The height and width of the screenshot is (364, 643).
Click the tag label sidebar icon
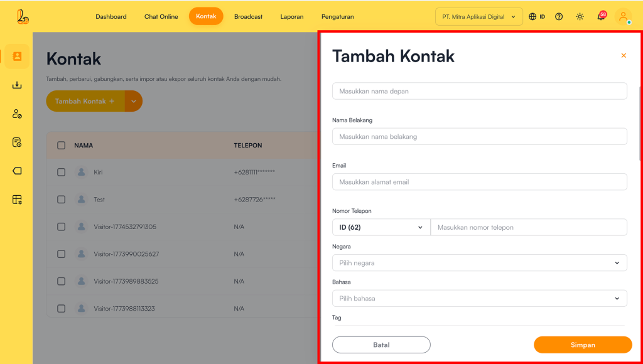17,171
